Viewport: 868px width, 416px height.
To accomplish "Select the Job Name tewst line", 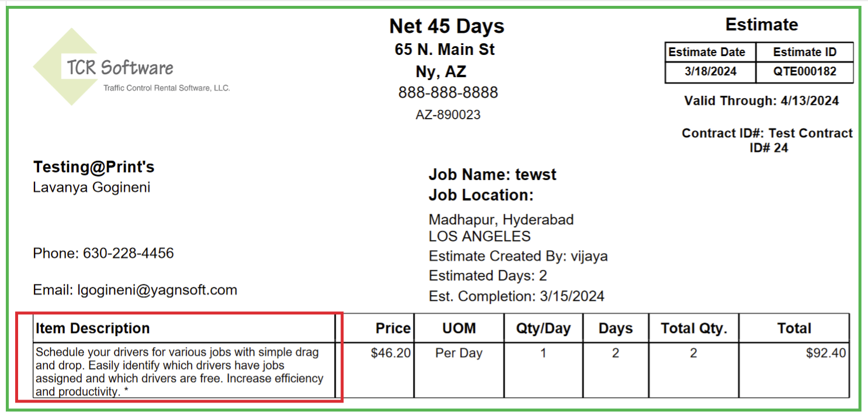I will point(492,175).
